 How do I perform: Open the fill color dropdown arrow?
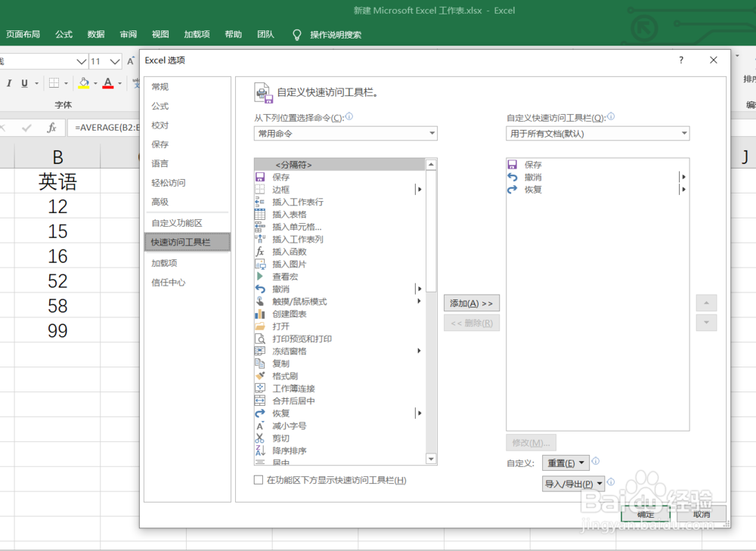click(x=95, y=83)
